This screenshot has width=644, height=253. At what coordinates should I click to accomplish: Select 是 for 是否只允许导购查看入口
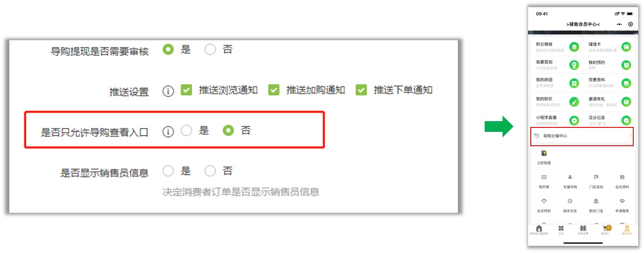(x=186, y=131)
